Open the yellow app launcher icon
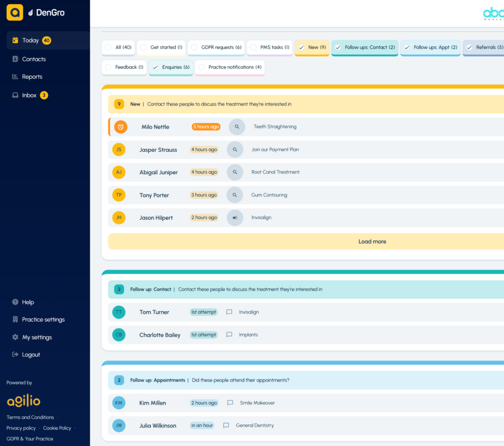This screenshot has height=446, width=504. click(15, 12)
